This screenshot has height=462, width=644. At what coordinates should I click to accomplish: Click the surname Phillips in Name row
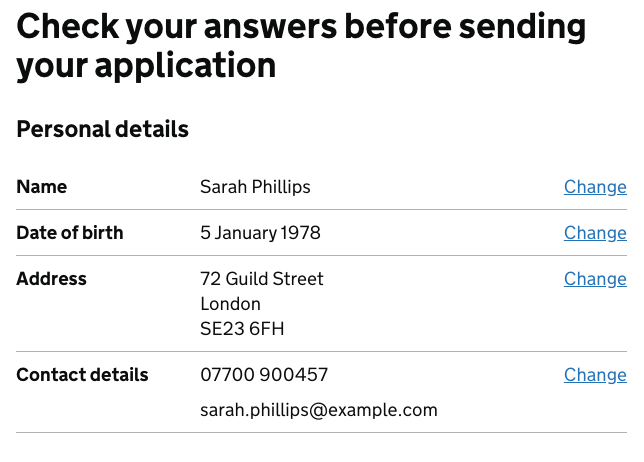(x=281, y=187)
